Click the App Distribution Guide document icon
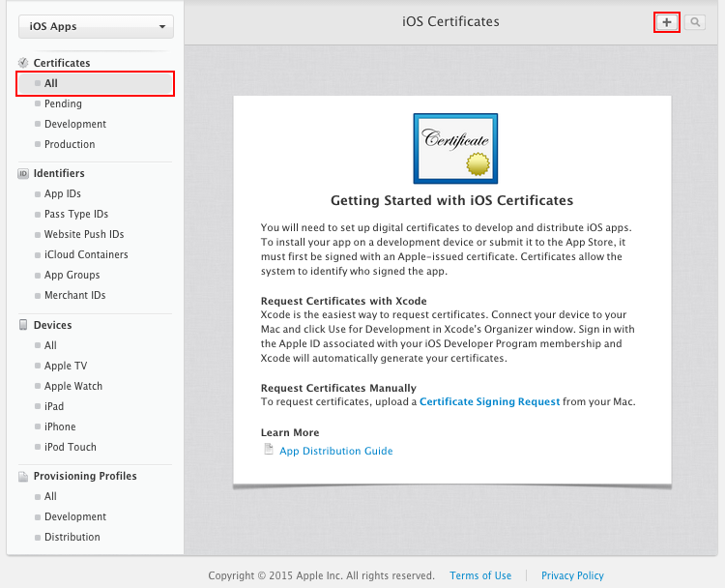The width and height of the screenshot is (725, 588). 269,449
